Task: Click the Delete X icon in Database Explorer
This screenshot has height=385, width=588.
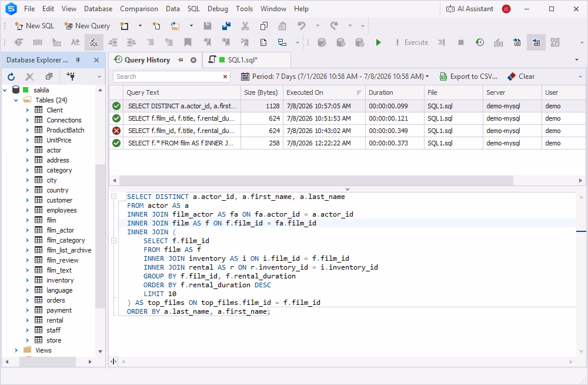Action: 29,77
